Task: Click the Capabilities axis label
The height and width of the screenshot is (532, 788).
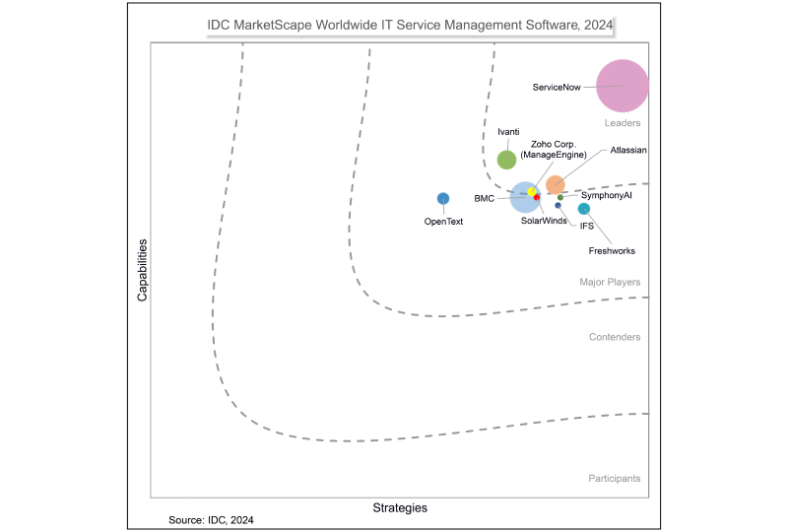Action: coord(143,270)
